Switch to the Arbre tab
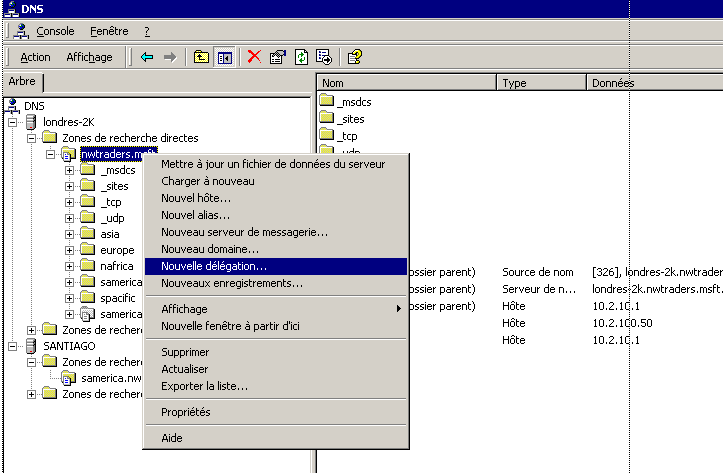Screen dimensions: 723x473 coord(21,82)
